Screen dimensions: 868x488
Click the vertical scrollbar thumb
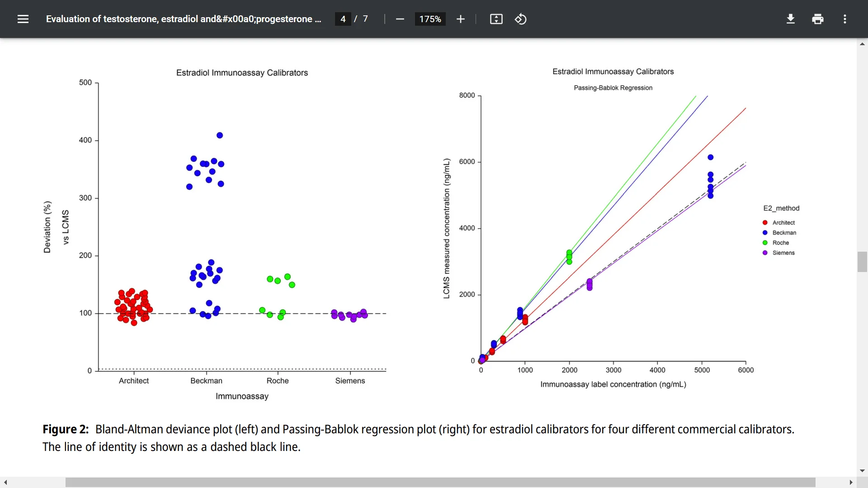(862, 262)
